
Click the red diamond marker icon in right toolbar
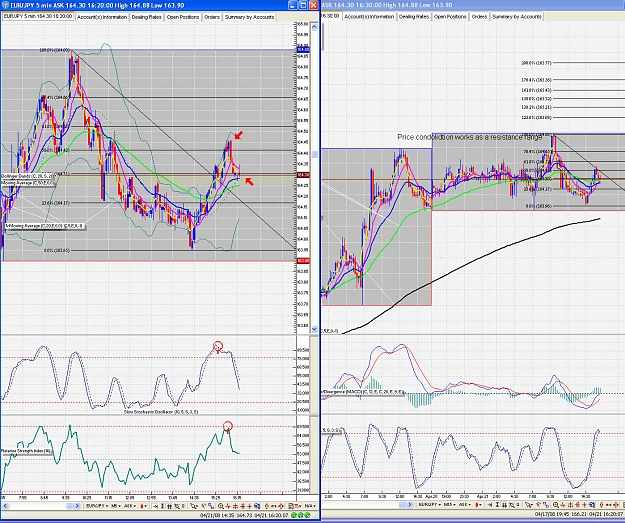coord(616,505)
